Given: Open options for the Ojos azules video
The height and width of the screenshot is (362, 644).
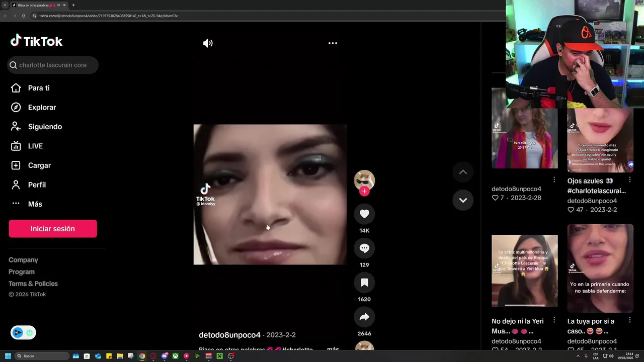Looking at the screenshot, I should coord(629,180).
